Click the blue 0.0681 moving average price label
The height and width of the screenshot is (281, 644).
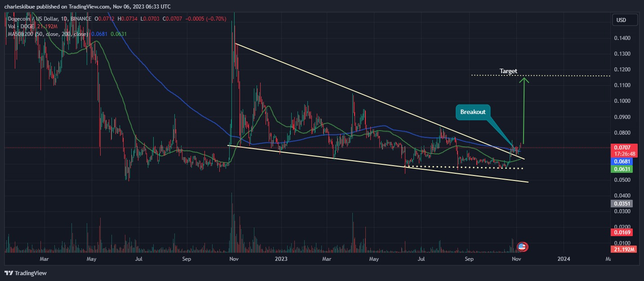point(622,161)
